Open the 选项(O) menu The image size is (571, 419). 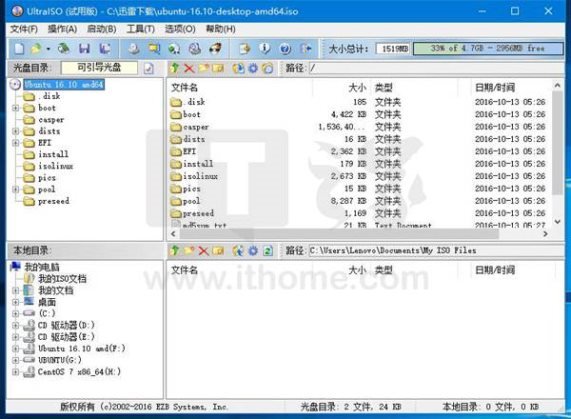coord(180,29)
